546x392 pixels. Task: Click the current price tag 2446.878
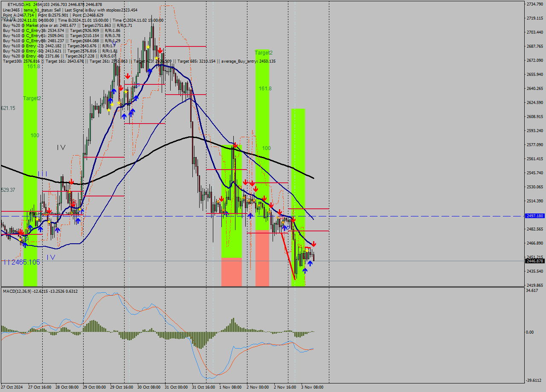535,261
